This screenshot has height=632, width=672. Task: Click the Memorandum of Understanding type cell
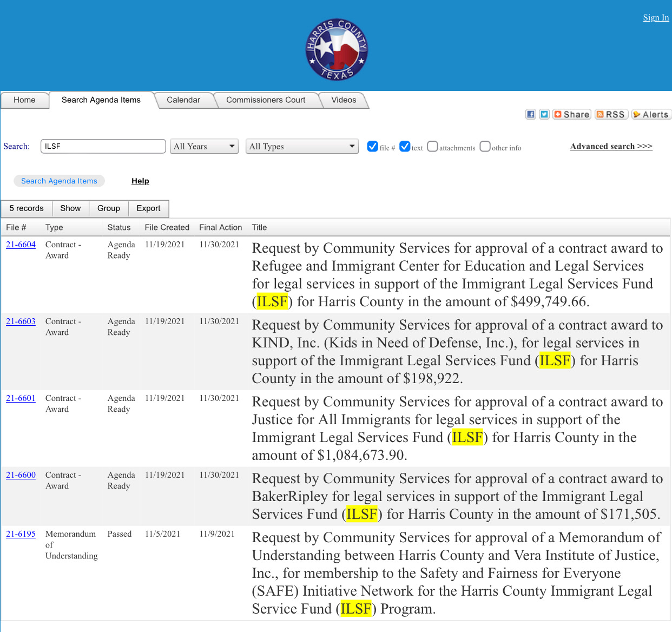[x=71, y=545]
